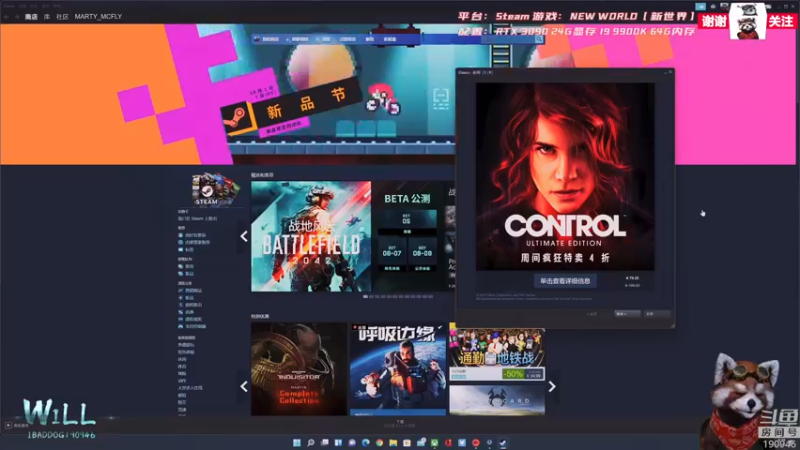Open Windows Start menu on the taskbar

tap(297, 443)
